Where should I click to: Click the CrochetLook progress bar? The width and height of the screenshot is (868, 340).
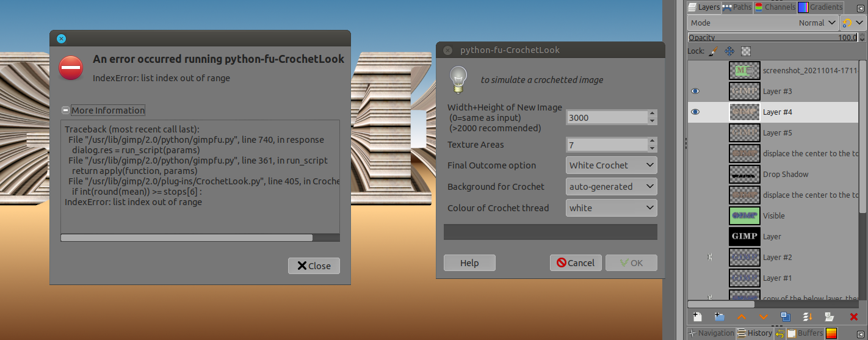pos(550,232)
